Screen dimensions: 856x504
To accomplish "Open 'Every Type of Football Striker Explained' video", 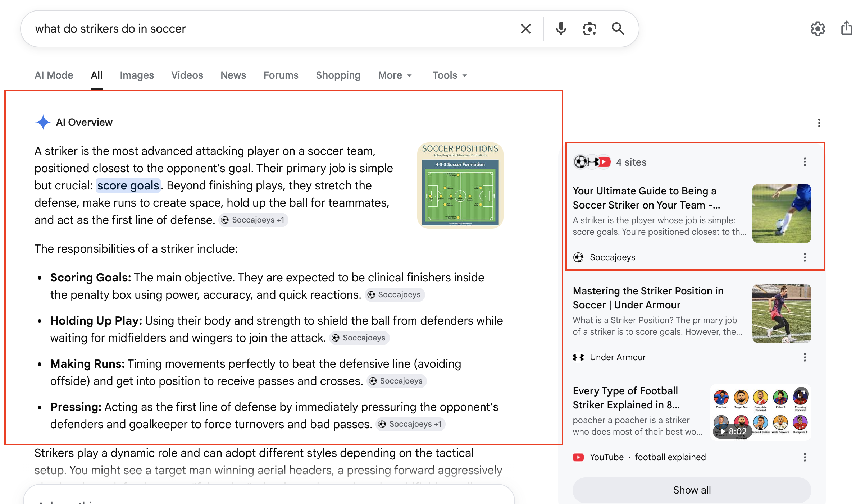I will (x=626, y=398).
